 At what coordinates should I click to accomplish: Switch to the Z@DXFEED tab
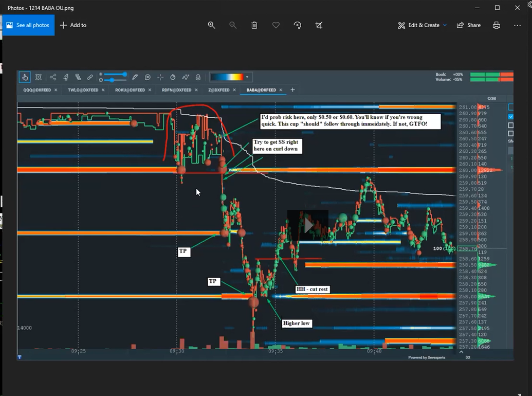click(219, 90)
